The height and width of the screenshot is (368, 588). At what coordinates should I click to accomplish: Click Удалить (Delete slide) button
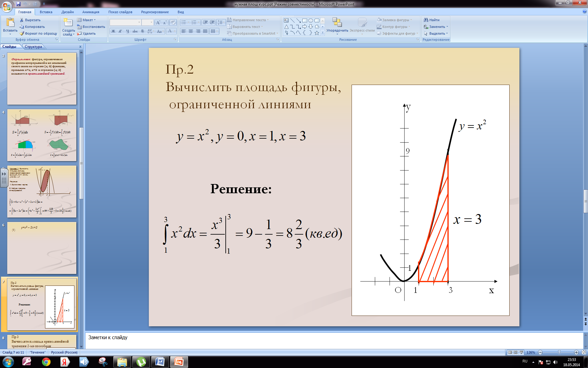coord(86,33)
